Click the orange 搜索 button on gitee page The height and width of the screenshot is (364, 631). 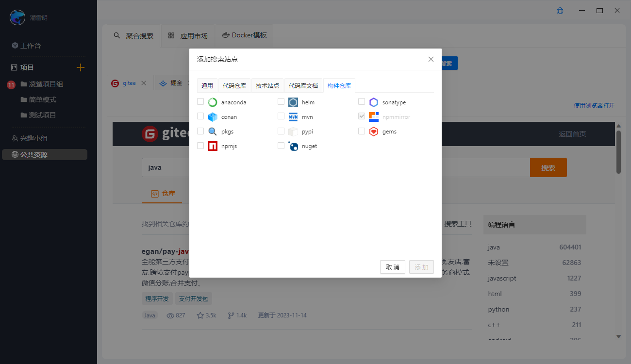548,167
